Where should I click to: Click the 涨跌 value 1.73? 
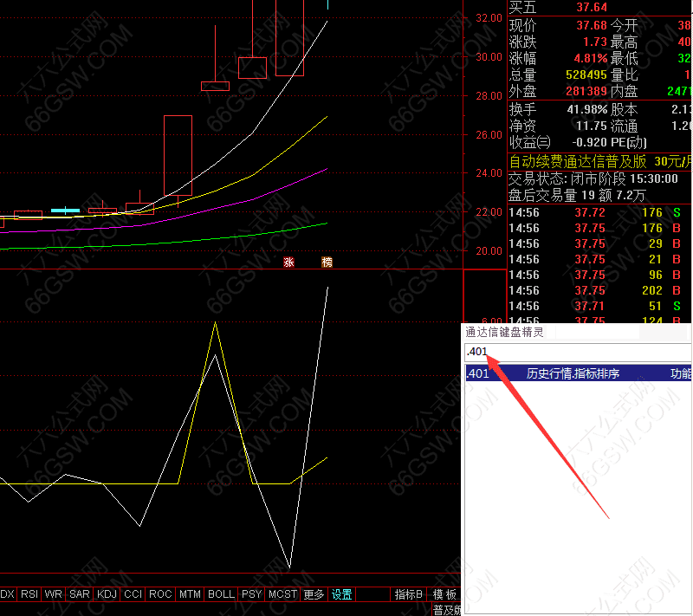click(595, 42)
